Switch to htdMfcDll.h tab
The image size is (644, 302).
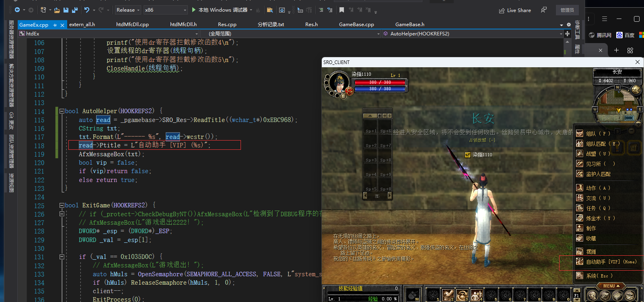click(183, 25)
